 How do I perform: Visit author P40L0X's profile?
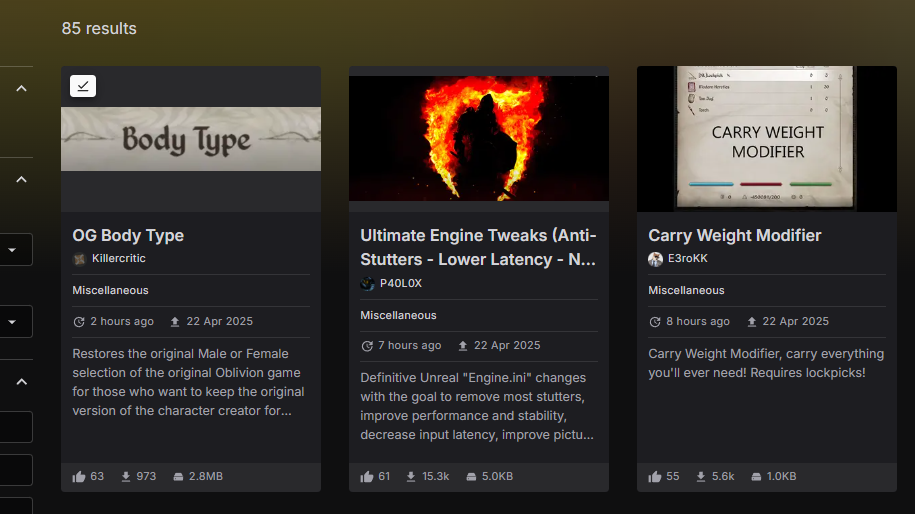pyautogui.click(x=401, y=284)
